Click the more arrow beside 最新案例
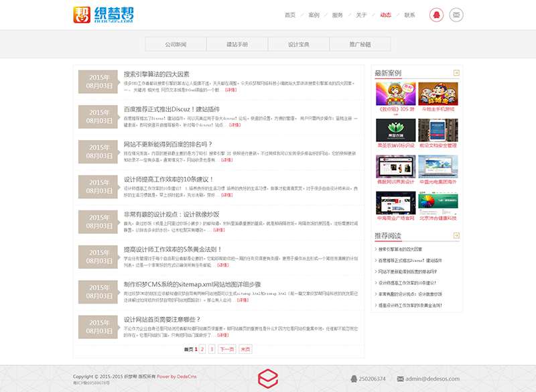536x392 pixels. (456, 73)
